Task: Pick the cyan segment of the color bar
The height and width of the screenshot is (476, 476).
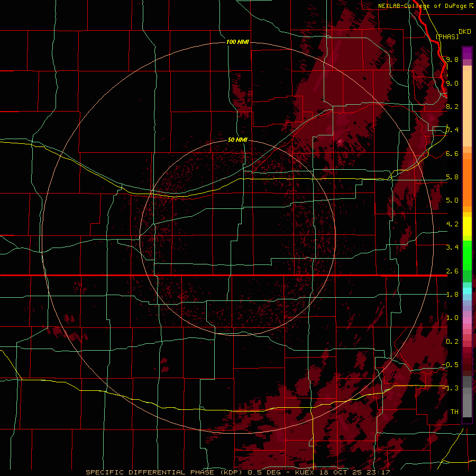Action: click(467, 291)
